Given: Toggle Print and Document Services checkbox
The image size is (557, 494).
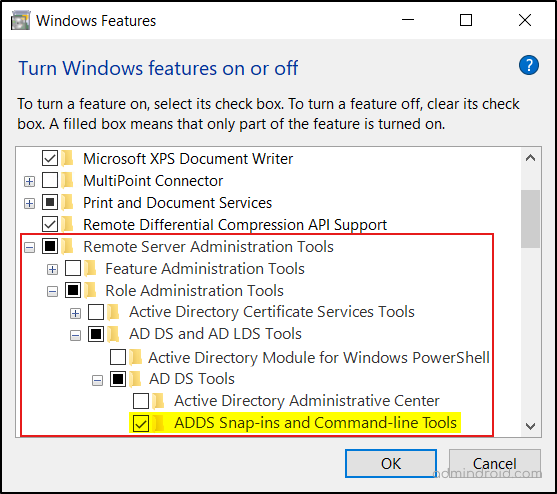Looking at the screenshot, I should 50,202.
